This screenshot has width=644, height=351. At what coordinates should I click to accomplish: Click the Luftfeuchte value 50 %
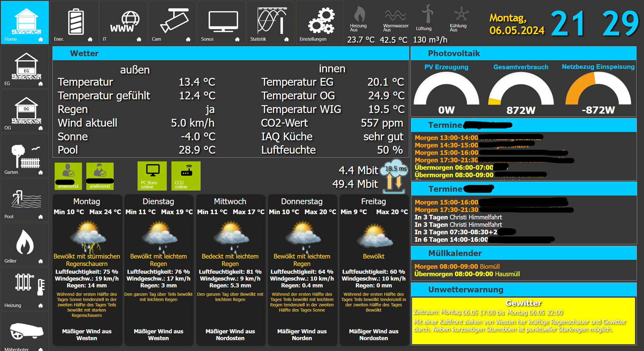pos(390,150)
